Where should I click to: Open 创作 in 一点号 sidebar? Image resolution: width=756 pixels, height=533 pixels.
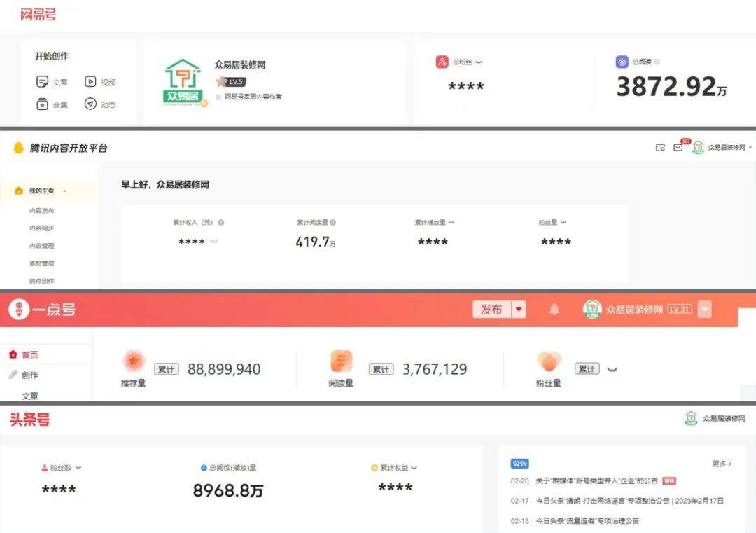pos(24,375)
